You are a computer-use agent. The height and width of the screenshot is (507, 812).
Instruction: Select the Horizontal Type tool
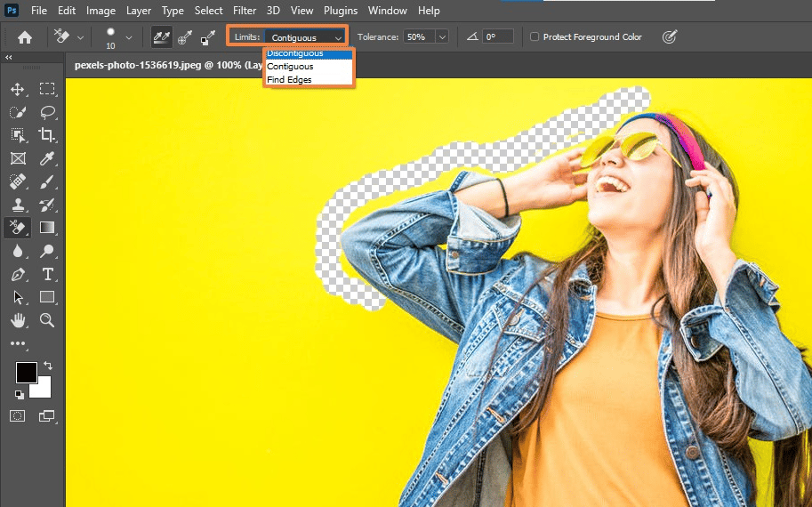pos(47,274)
